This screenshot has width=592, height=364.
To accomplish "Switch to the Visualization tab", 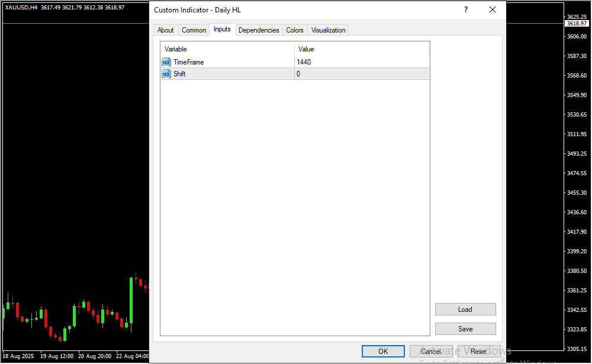I will point(329,30).
